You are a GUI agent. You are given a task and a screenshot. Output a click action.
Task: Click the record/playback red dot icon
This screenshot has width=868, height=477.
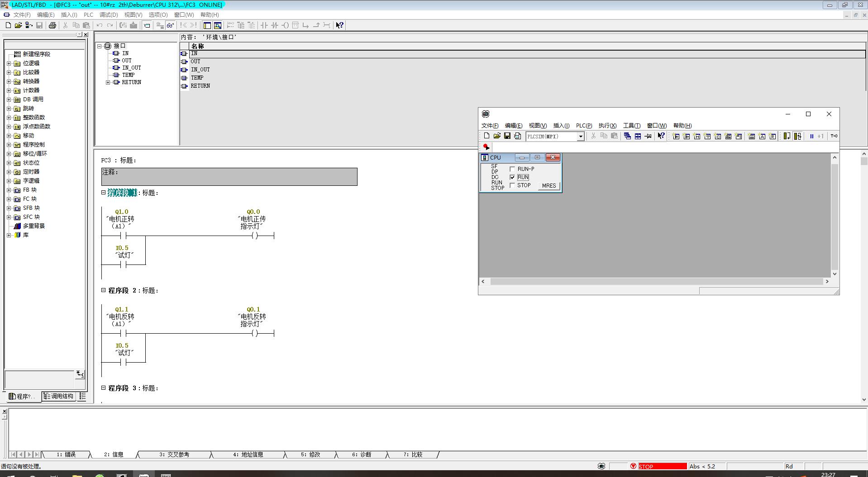point(486,147)
